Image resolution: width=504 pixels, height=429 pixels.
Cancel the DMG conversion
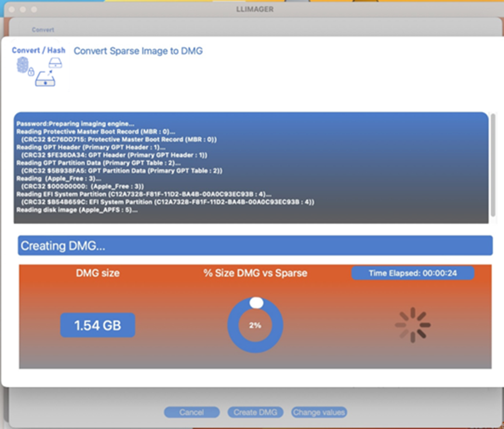[192, 412]
